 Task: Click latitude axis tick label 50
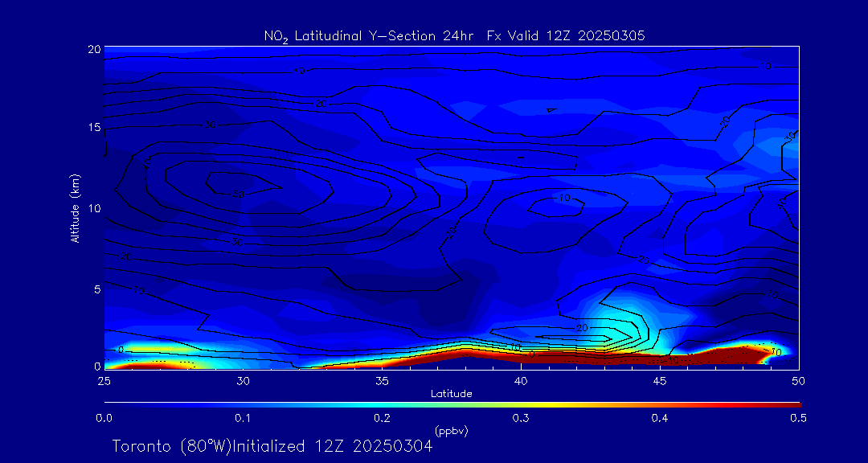pos(798,380)
